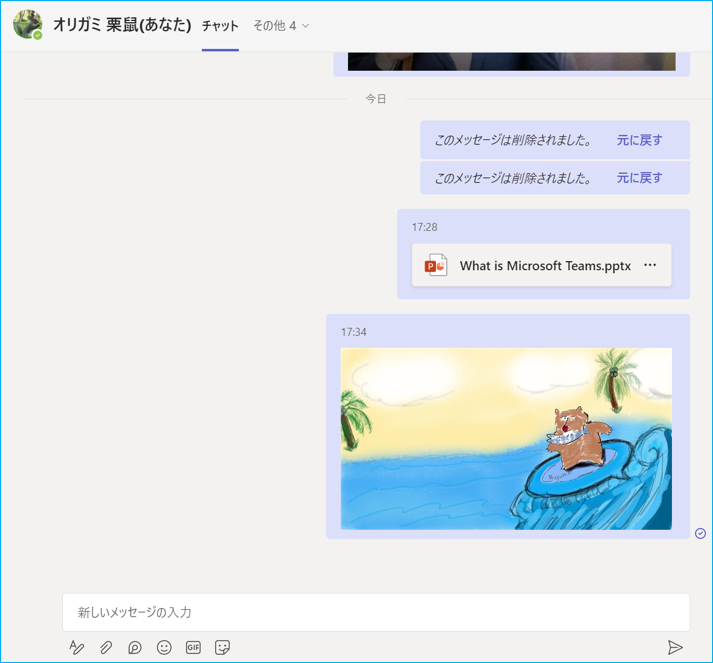713x663 pixels.
Task: Click the read receipt icon beside the image
Action: (700, 533)
